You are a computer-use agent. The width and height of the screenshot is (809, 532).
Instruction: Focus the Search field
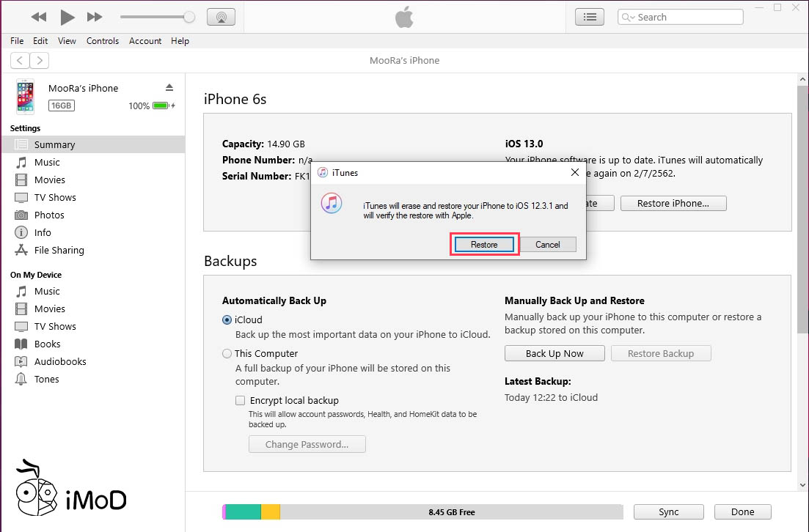(x=680, y=17)
